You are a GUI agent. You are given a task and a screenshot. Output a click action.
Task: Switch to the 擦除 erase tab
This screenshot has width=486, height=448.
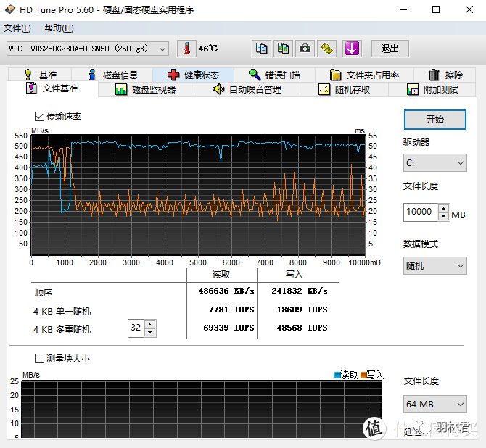point(445,75)
